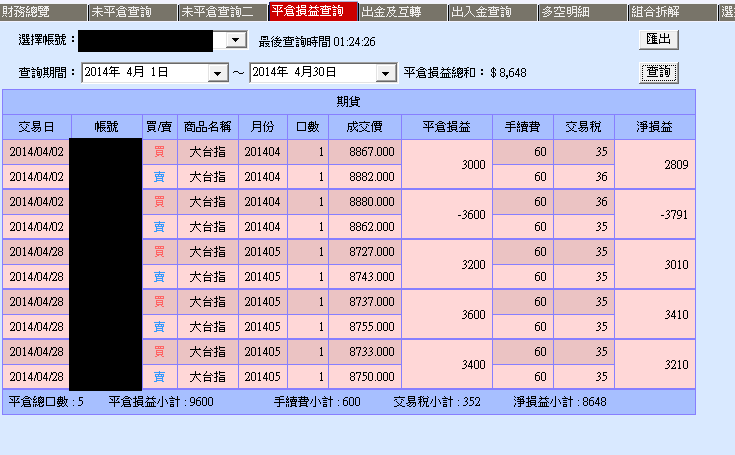Click the 口數 column header
This screenshot has height=455, width=735.
click(x=308, y=127)
